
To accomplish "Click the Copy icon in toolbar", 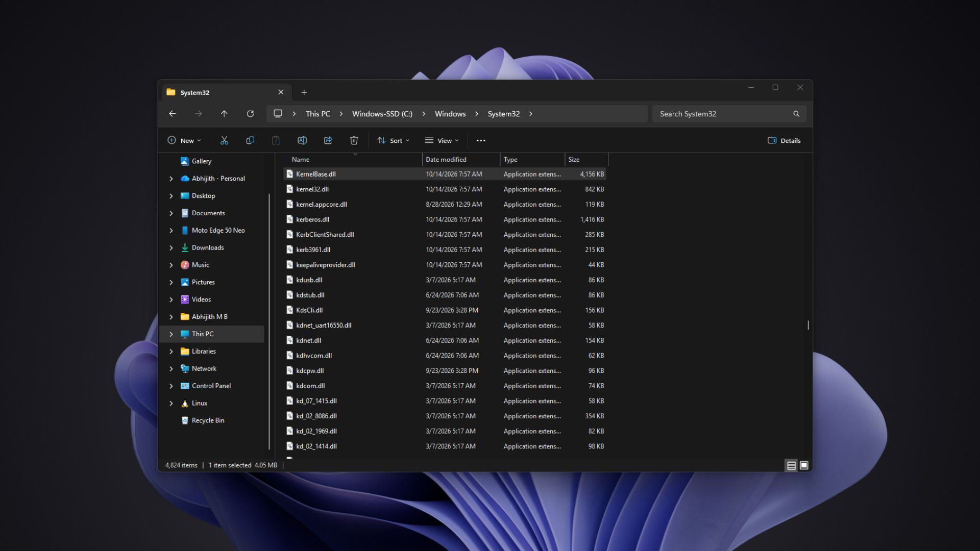I will point(250,140).
